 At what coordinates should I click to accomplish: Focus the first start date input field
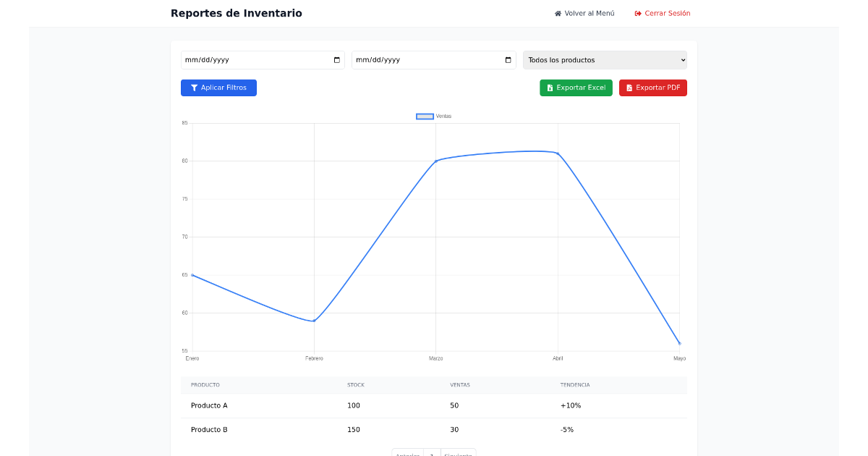[253, 60]
